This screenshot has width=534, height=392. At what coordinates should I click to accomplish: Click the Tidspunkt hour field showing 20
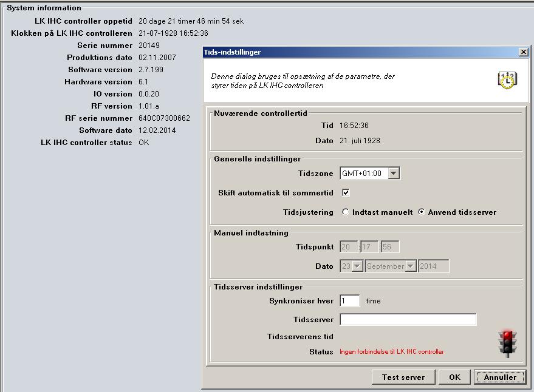(349, 247)
